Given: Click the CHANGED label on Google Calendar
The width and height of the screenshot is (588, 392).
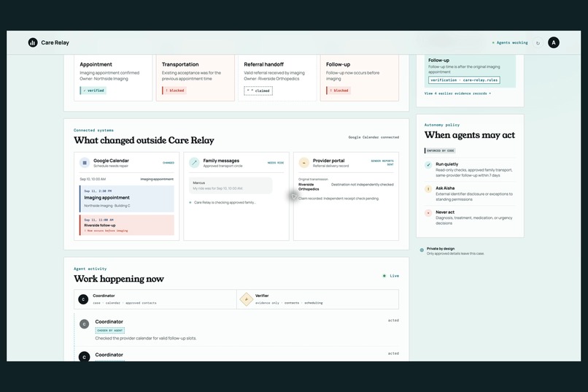Looking at the screenshot, I should [x=169, y=163].
